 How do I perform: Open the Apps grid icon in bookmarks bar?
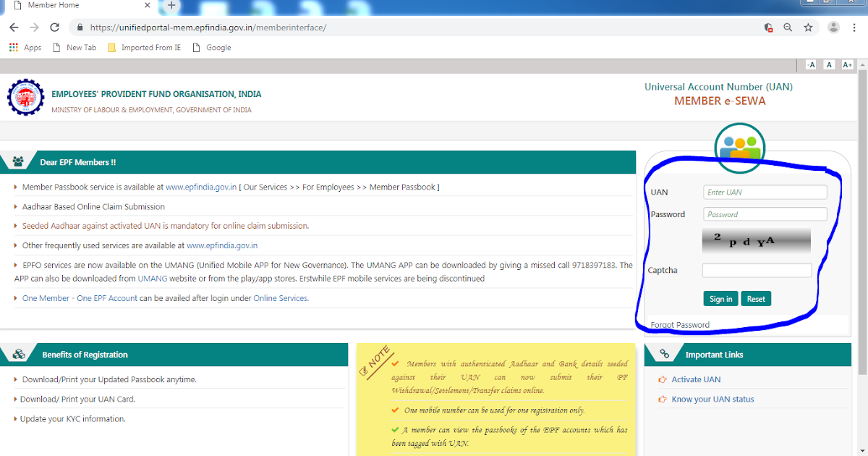(x=13, y=47)
